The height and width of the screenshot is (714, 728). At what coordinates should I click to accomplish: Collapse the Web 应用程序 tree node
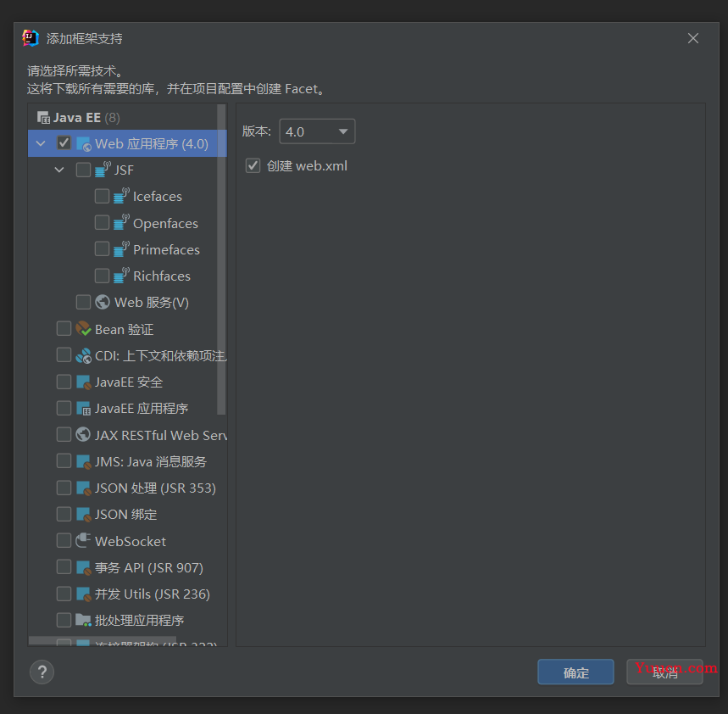point(41,143)
